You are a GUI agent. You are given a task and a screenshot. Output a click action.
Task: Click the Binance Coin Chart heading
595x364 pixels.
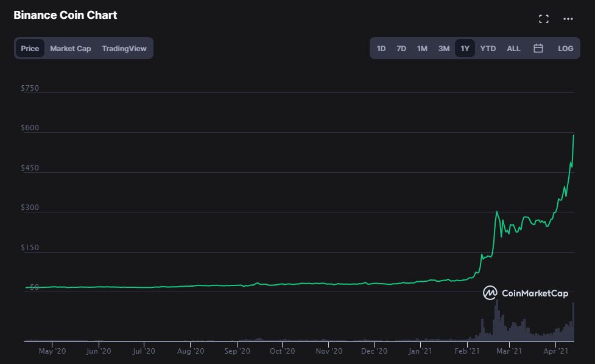pos(65,15)
